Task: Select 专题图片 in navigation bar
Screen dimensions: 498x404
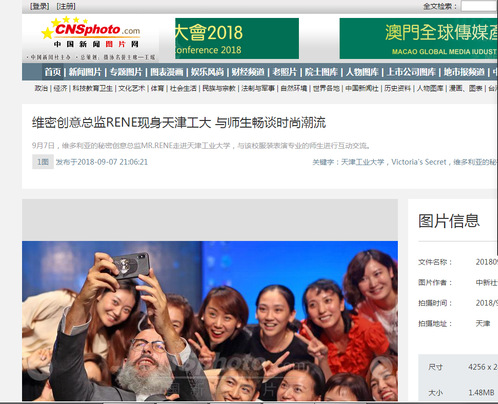Action: (x=126, y=72)
